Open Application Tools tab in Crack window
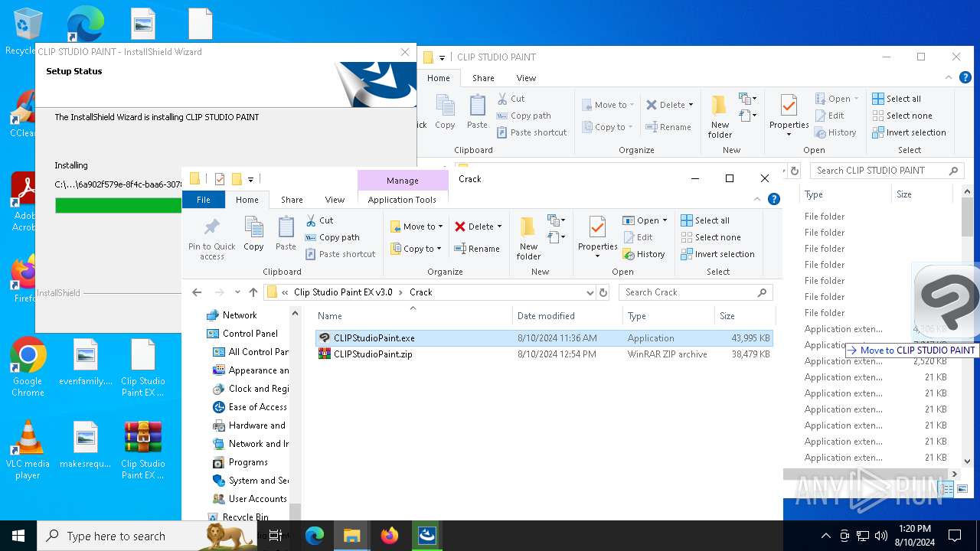This screenshot has height=551, width=980. [402, 200]
